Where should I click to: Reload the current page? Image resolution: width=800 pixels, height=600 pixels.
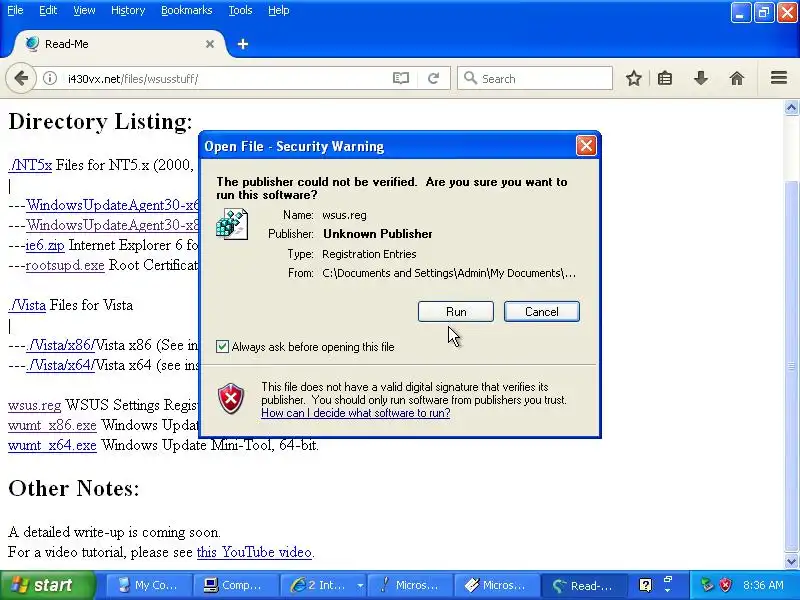pos(433,79)
